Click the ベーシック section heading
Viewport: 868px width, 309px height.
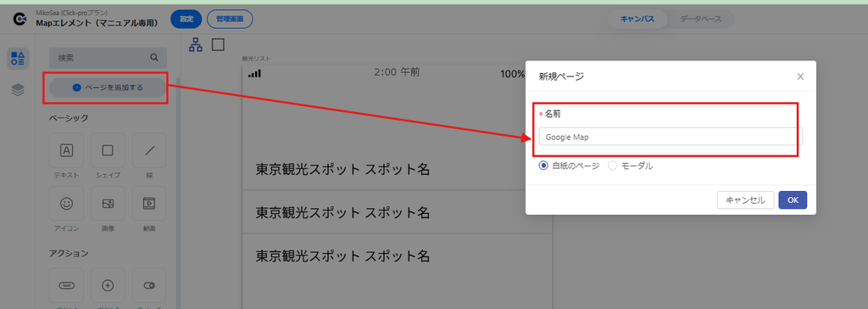tap(69, 118)
